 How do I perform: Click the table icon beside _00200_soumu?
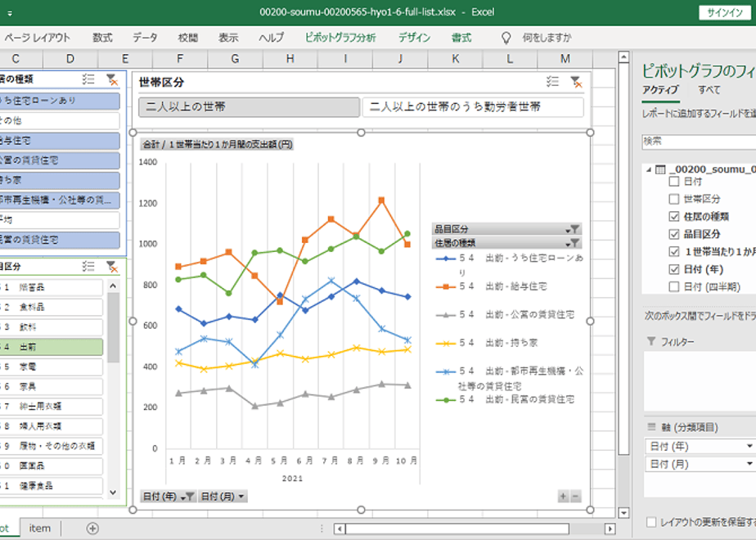pyautogui.click(x=660, y=169)
